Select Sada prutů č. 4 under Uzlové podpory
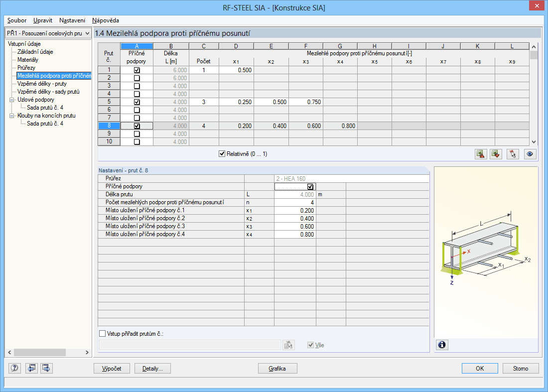Image resolution: width=548 pixels, height=392 pixels. [x=45, y=108]
